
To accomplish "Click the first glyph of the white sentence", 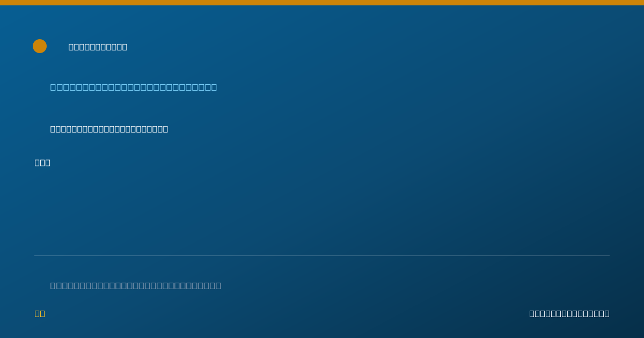I will point(53,129).
